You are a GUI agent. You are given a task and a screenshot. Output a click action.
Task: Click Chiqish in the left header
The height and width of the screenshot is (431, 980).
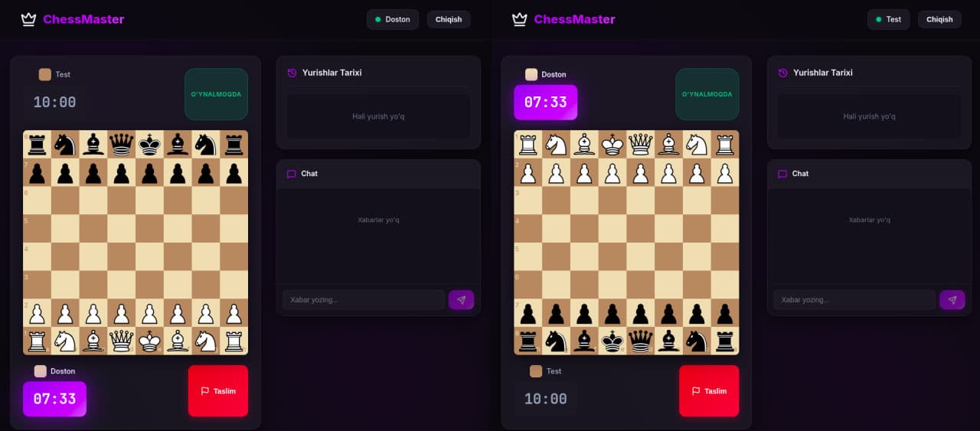(x=449, y=19)
